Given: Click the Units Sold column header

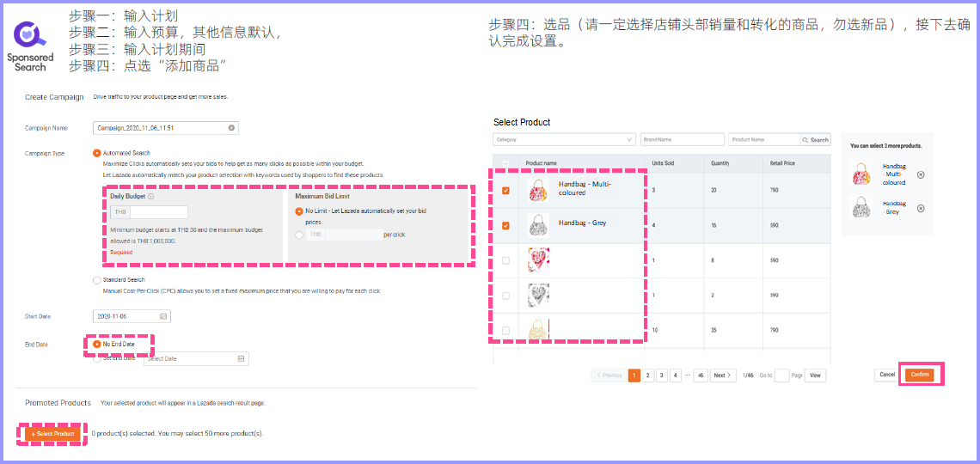Looking at the screenshot, I should click(663, 163).
